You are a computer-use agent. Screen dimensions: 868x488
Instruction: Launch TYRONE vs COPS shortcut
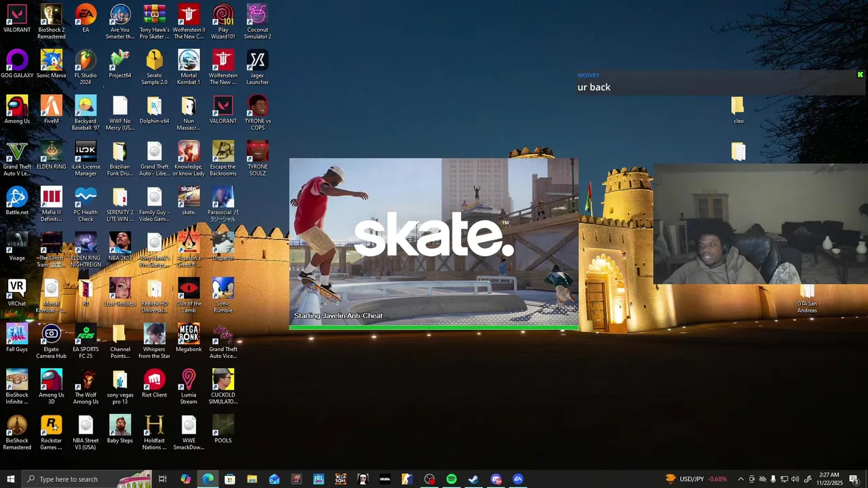click(258, 112)
